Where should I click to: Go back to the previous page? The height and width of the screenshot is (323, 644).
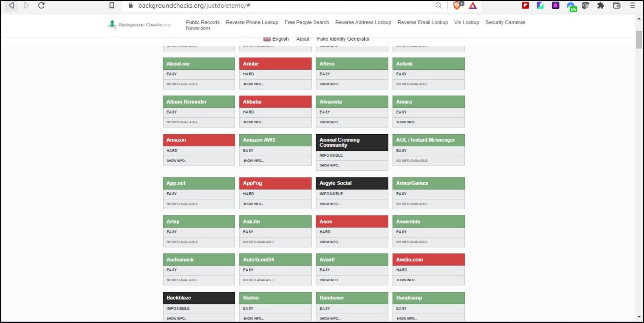(x=11, y=5)
